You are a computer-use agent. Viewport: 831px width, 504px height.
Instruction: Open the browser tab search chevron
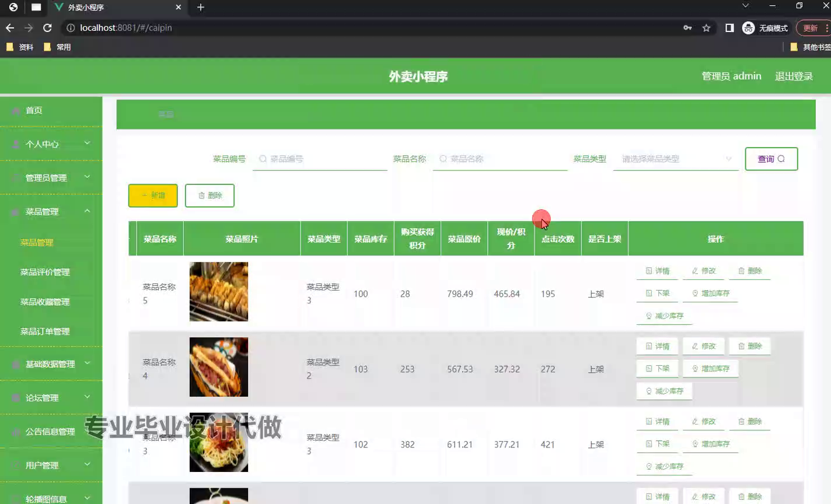click(745, 6)
